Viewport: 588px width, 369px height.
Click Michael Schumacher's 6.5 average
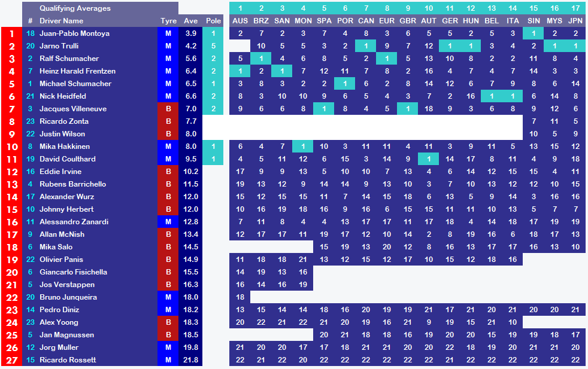[190, 84]
